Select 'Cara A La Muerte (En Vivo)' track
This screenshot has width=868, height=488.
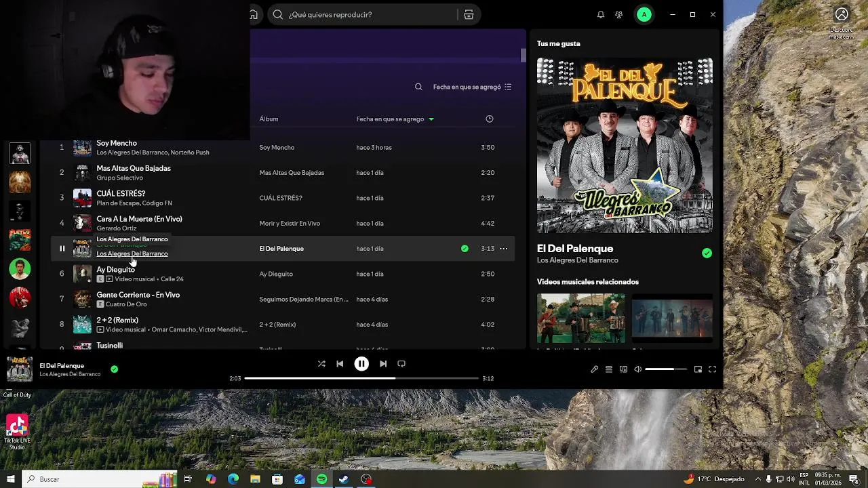coord(139,219)
